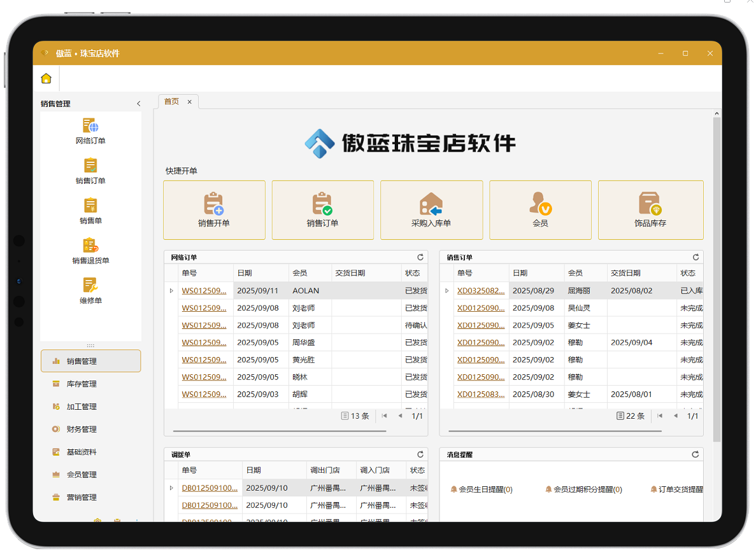Expand the first 调拨单 row
This screenshot has height=553, width=756.
(x=170, y=487)
